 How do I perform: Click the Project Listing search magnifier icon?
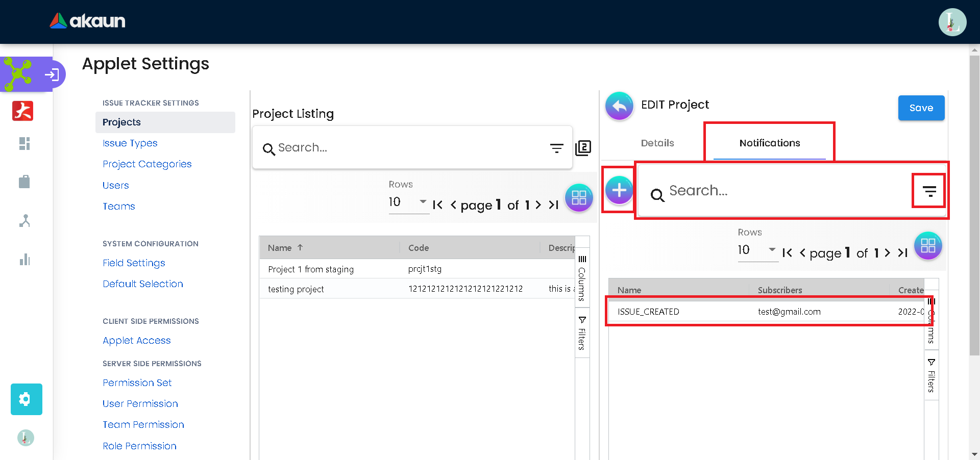point(268,149)
